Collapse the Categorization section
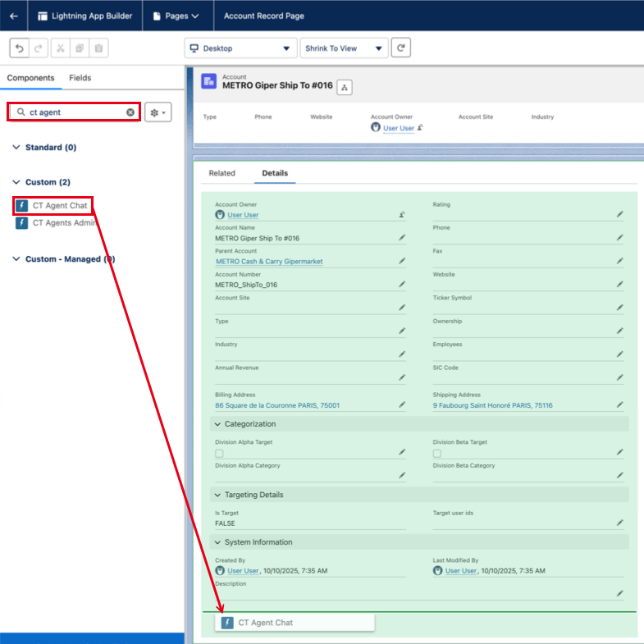This screenshot has width=644, height=644. pyautogui.click(x=218, y=424)
